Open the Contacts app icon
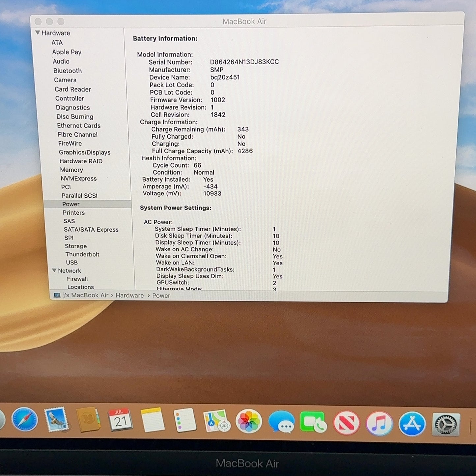This screenshot has width=476, height=476. tap(88, 420)
